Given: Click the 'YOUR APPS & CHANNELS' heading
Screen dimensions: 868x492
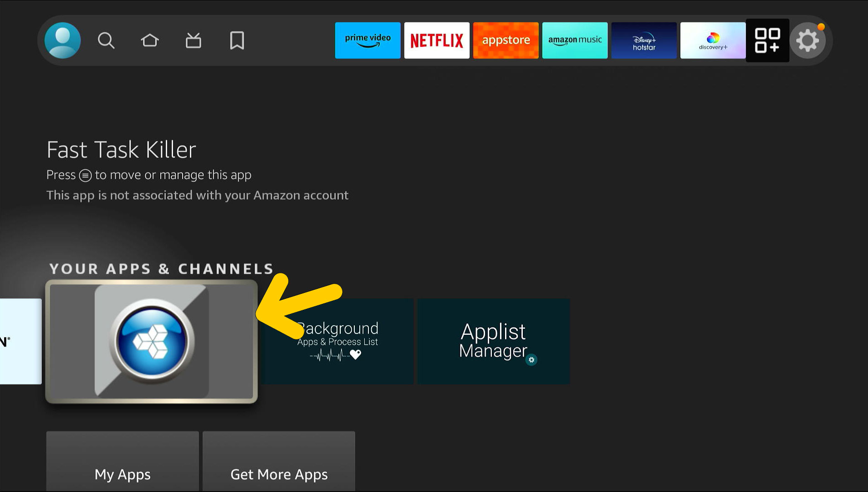Looking at the screenshot, I should [161, 269].
